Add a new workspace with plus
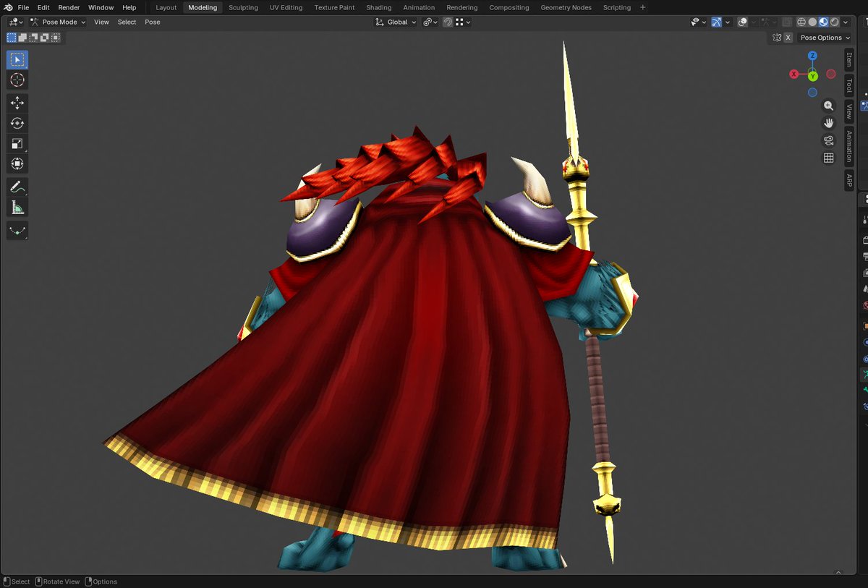The height and width of the screenshot is (588, 868). point(642,7)
